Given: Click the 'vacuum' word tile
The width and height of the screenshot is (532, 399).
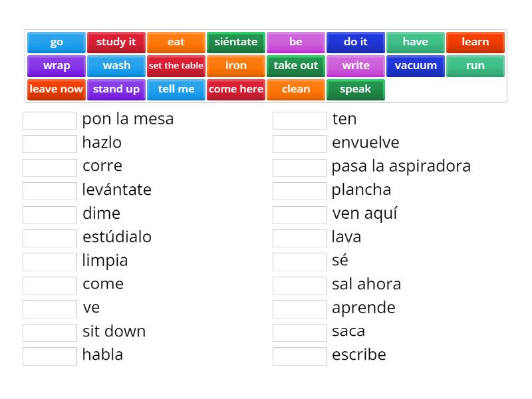Looking at the screenshot, I should point(416,66).
